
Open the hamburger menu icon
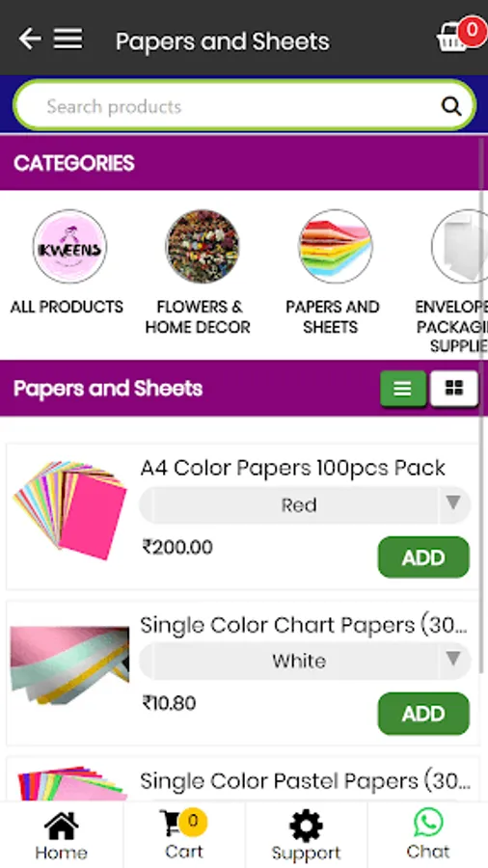point(68,40)
